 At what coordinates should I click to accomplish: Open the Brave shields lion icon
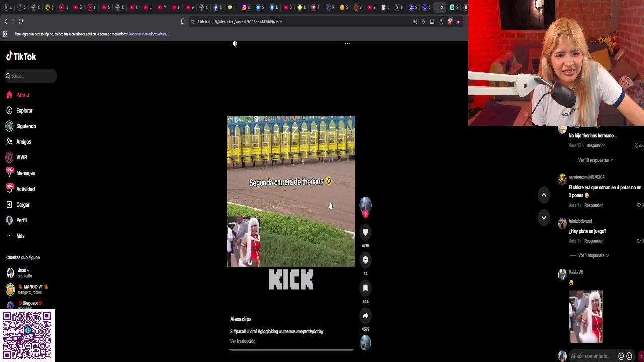(450, 22)
